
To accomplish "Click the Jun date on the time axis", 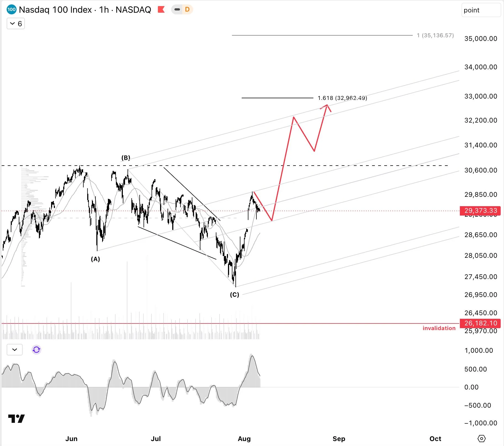I will tap(71, 439).
